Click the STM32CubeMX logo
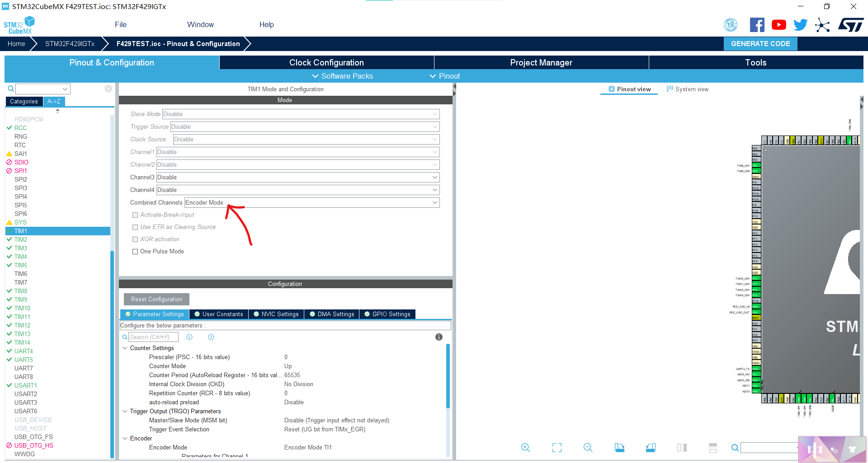This screenshot has height=463, width=868. point(19,25)
